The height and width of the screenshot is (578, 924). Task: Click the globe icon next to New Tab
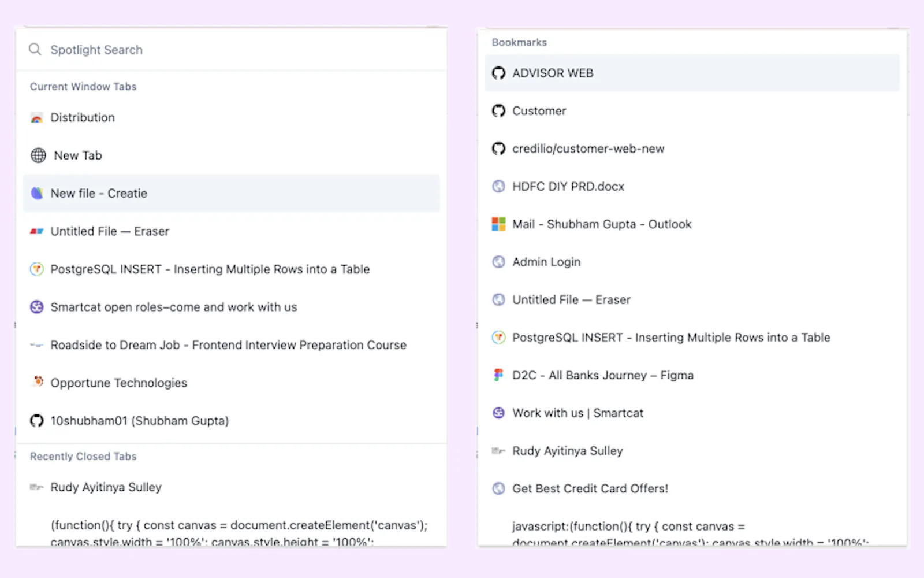point(38,155)
